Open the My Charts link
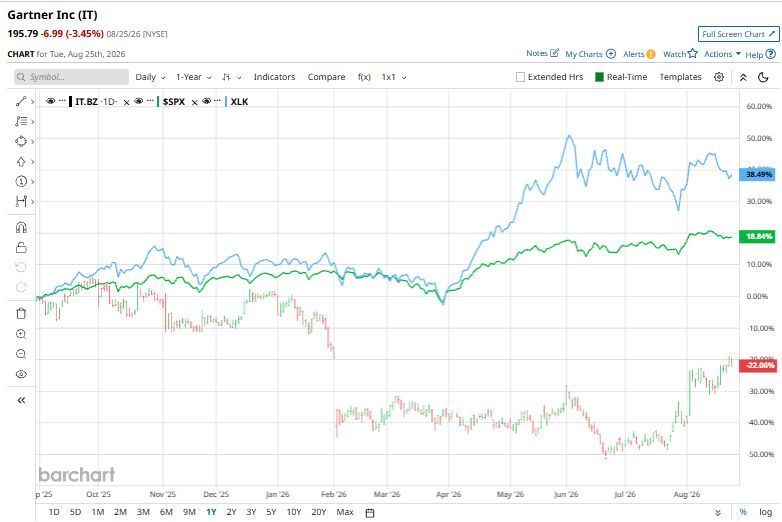The image size is (782, 522). 584,54
